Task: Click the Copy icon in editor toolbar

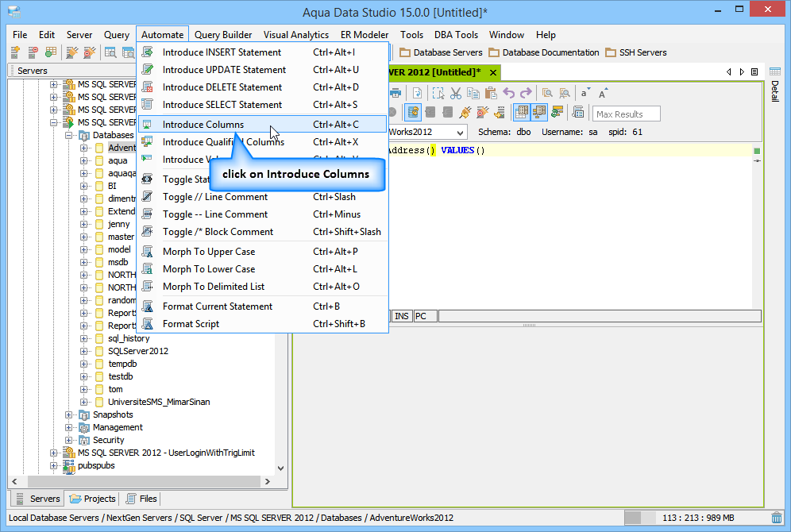Action: coord(473,93)
